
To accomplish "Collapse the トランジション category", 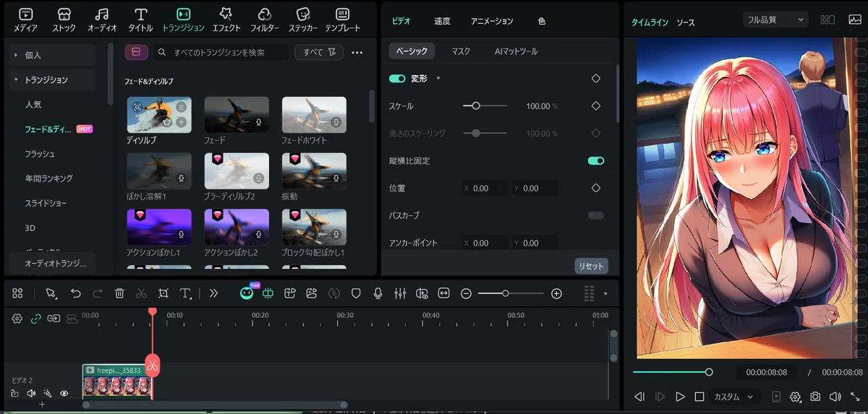I will coord(52,79).
